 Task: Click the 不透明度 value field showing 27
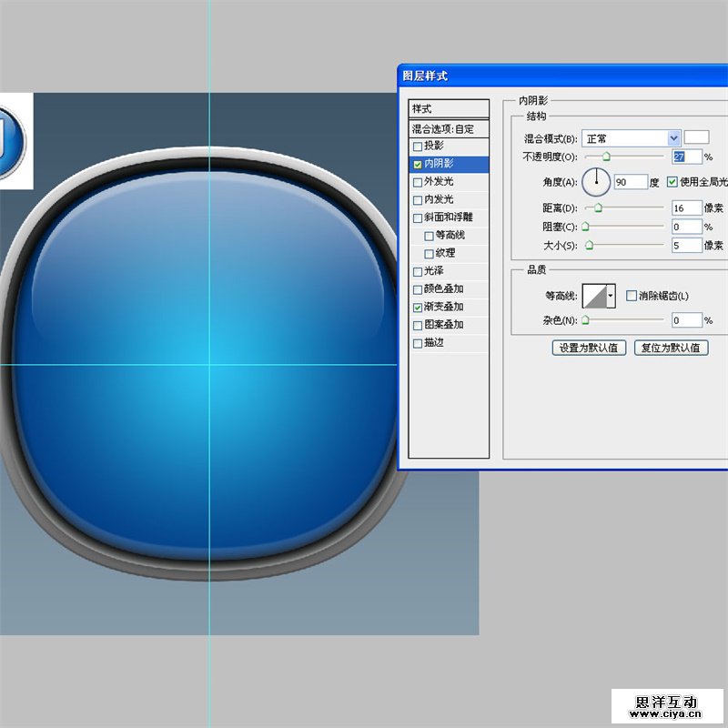point(686,157)
